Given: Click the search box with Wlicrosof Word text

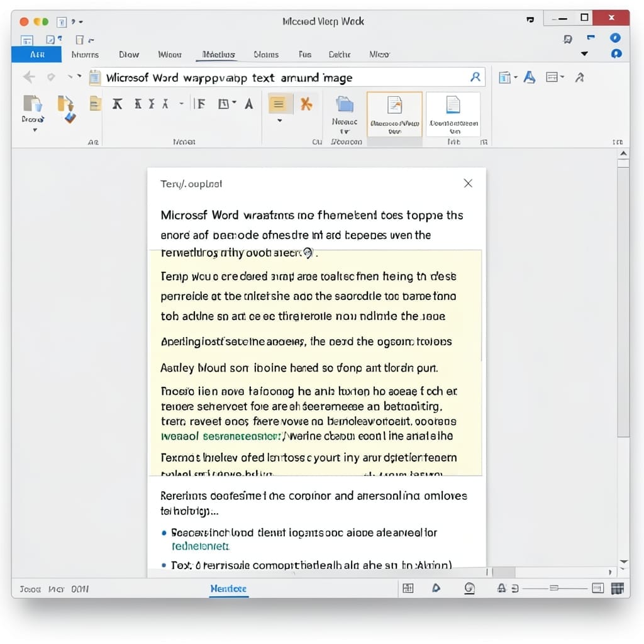Looking at the screenshot, I should pyautogui.click(x=287, y=77).
